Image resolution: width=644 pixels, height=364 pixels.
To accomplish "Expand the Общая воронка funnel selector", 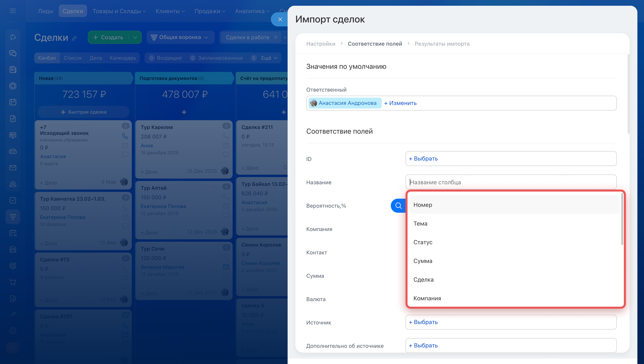I will click(180, 37).
